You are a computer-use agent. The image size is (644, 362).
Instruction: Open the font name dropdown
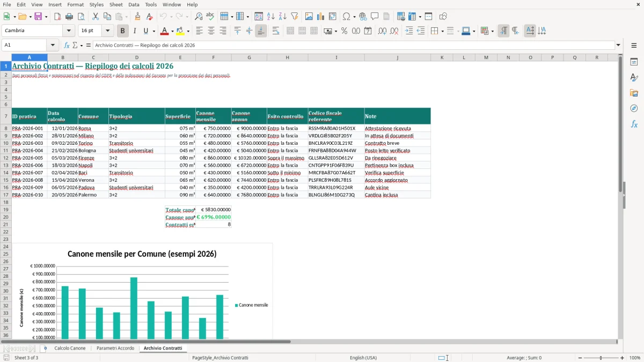pyautogui.click(x=68, y=31)
